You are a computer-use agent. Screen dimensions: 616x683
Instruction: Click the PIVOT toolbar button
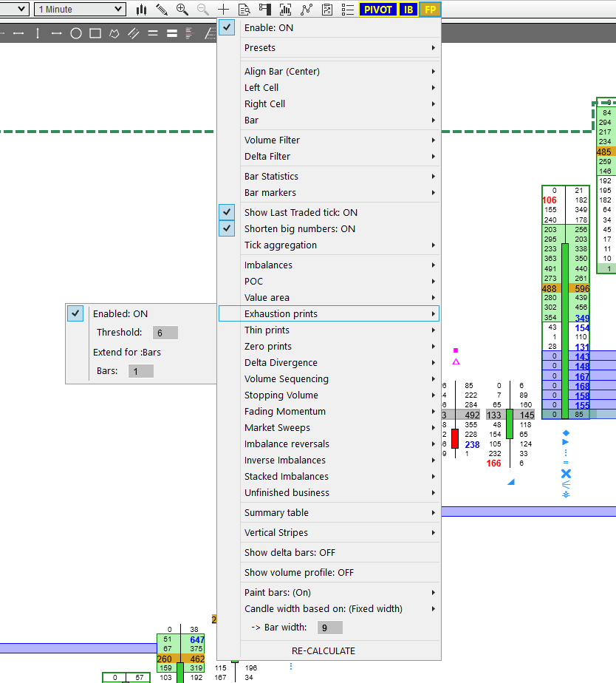[x=377, y=10]
